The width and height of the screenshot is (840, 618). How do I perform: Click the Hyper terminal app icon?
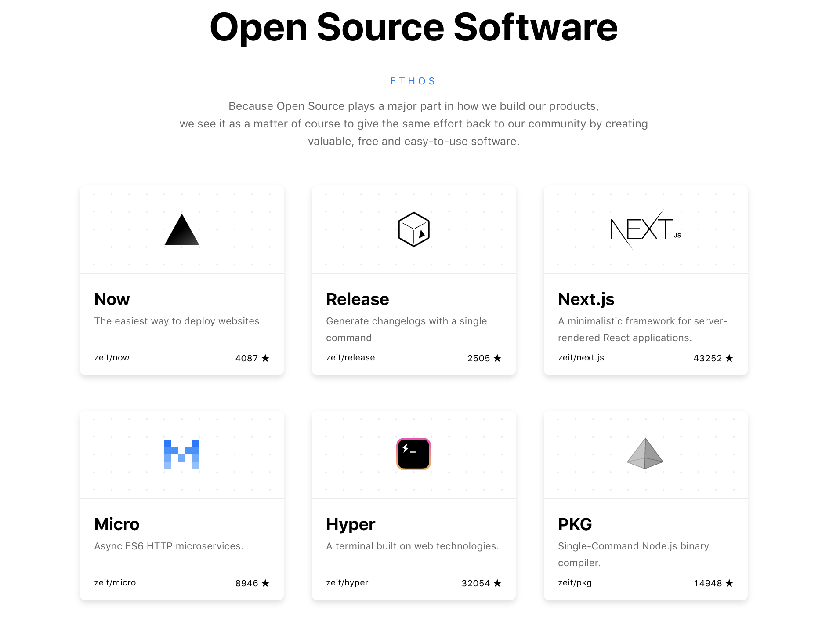tap(413, 454)
